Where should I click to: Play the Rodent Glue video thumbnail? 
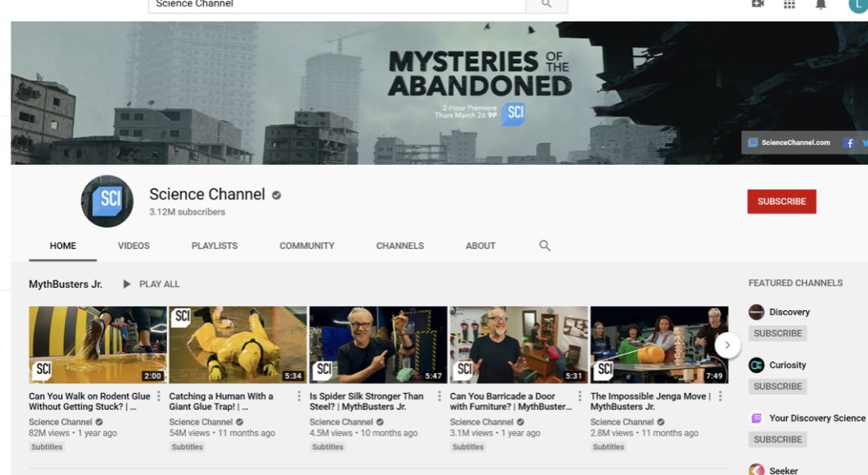click(98, 345)
